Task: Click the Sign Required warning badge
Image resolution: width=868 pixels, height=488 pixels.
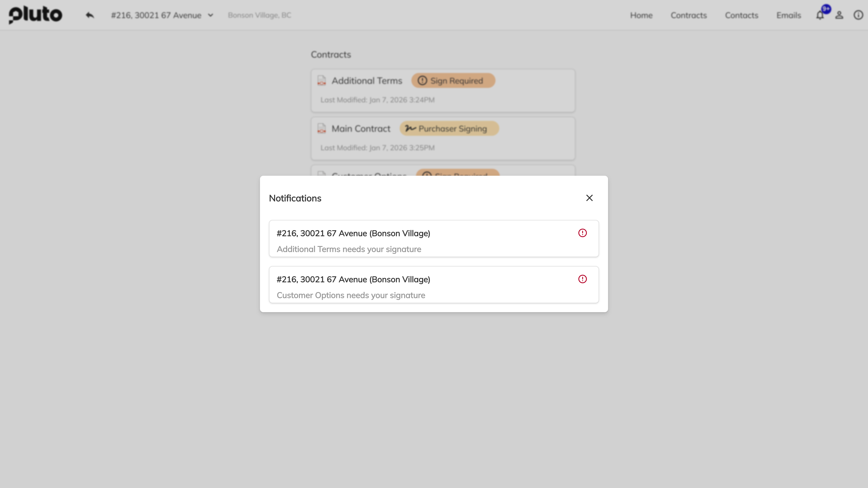Action: pyautogui.click(x=453, y=80)
